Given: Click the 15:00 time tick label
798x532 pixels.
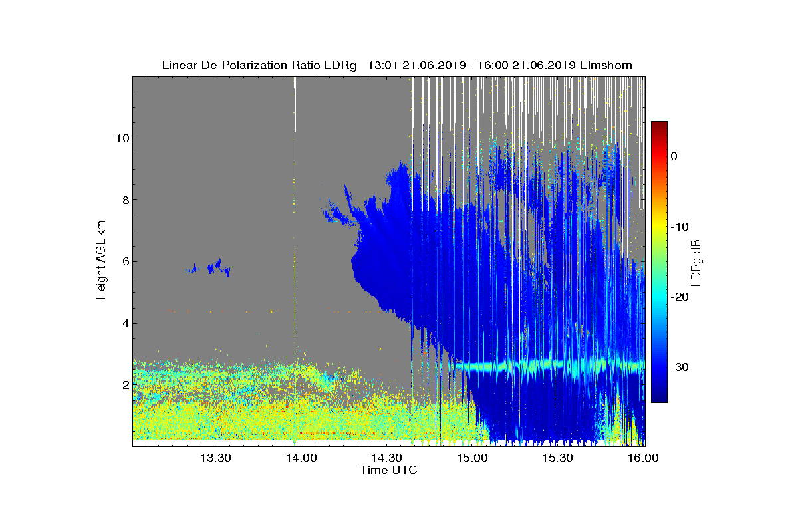Looking at the screenshot, I should pyautogui.click(x=472, y=458).
